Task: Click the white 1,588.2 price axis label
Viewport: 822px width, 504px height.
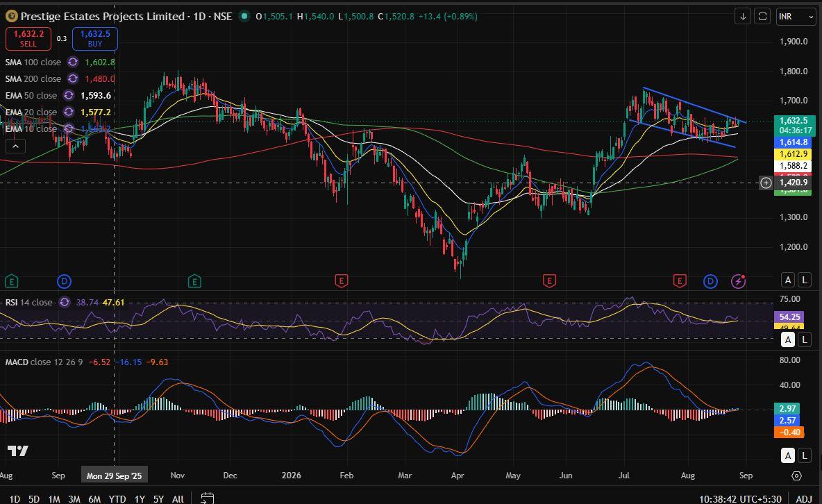Action: point(794,166)
